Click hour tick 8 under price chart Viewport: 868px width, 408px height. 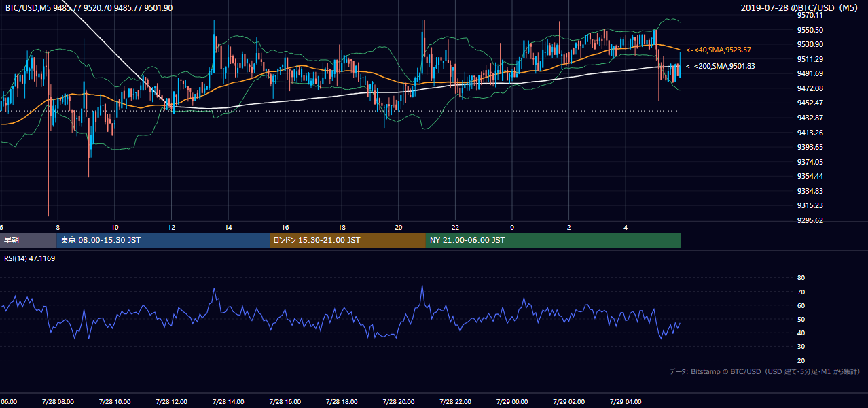point(58,228)
